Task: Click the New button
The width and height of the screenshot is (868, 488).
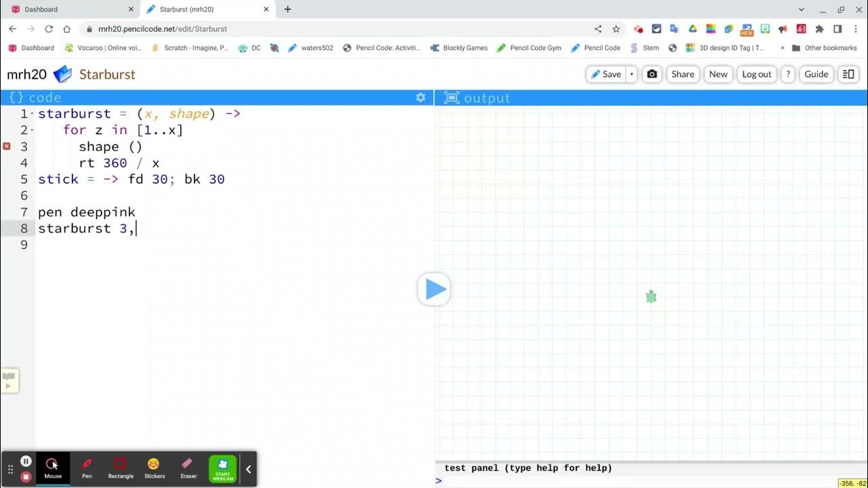Action: click(718, 74)
